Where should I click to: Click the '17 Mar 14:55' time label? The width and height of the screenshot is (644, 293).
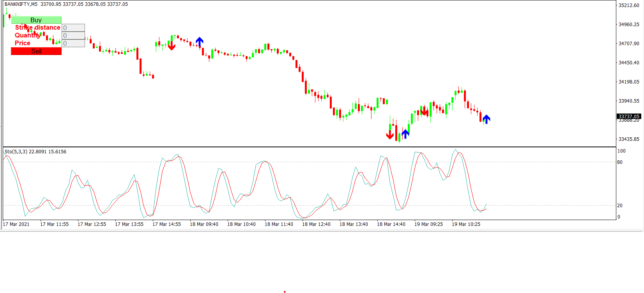pos(166,224)
